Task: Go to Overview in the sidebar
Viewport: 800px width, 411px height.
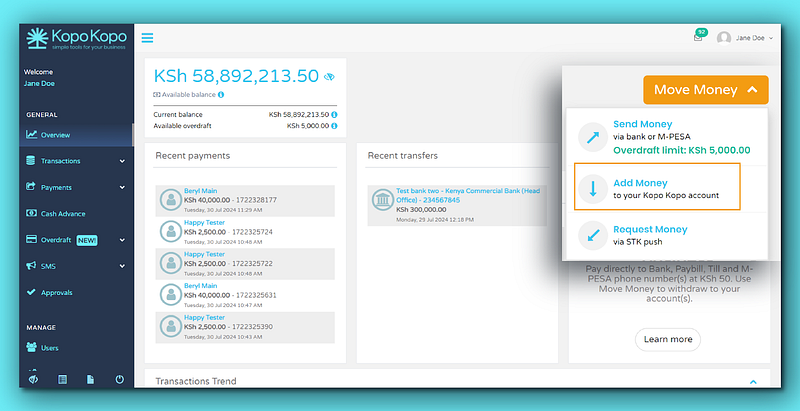Action: (55, 135)
